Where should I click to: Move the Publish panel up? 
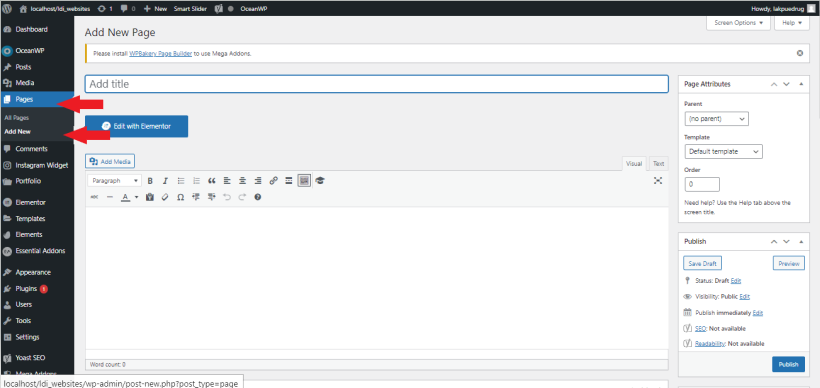pos(774,242)
